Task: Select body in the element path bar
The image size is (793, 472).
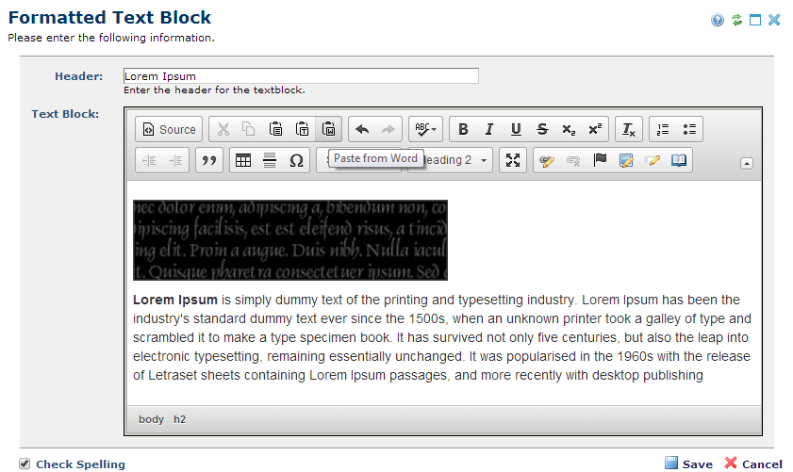Action: pos(151,419)
